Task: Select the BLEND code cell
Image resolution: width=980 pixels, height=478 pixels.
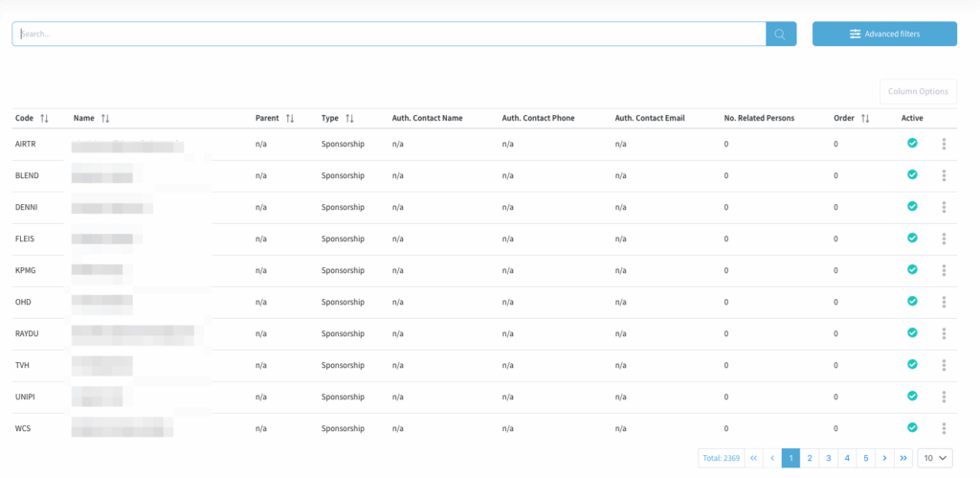Action: [27, 176]
